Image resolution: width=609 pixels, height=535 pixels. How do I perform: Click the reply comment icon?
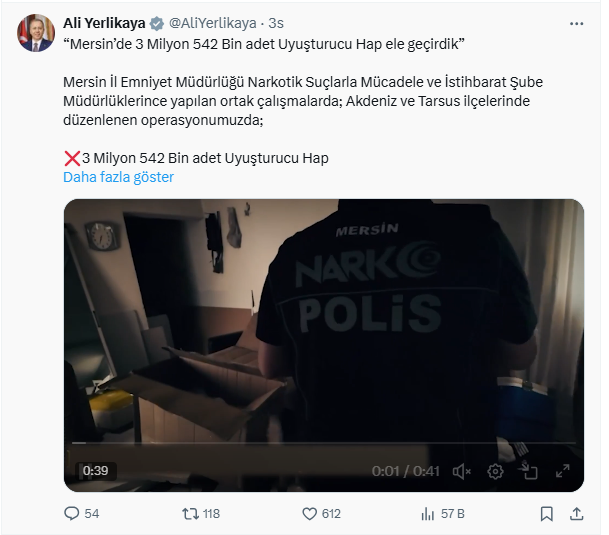(x=71, y=514)
